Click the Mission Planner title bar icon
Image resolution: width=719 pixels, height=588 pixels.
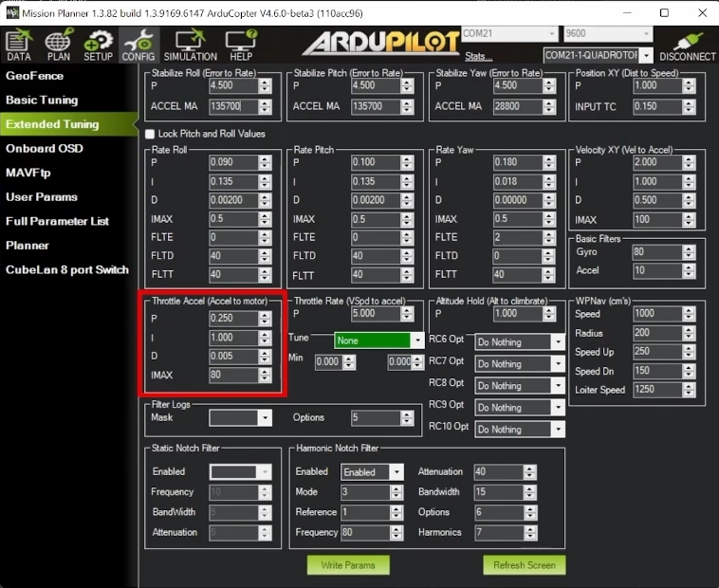tap(12, 13)
